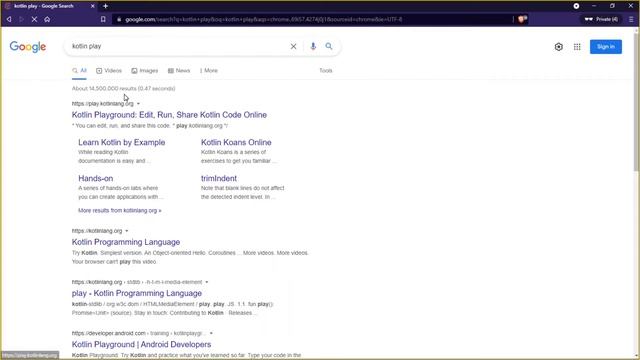This screenshot has height=360, width=640.
Task: Open Kotlin Koans Online sitelink
Action: [236, 142]
